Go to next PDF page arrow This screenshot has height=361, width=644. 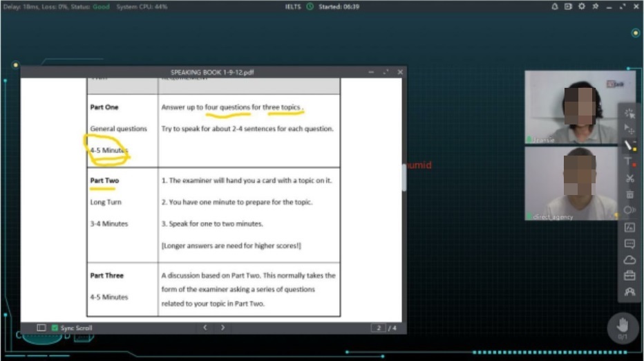[x=222, y=328]
